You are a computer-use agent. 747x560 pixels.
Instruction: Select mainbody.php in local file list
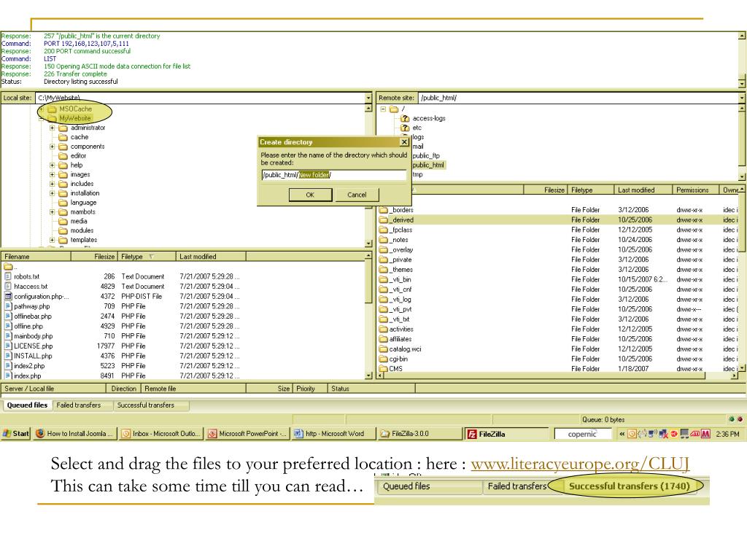tap(34, 336)
